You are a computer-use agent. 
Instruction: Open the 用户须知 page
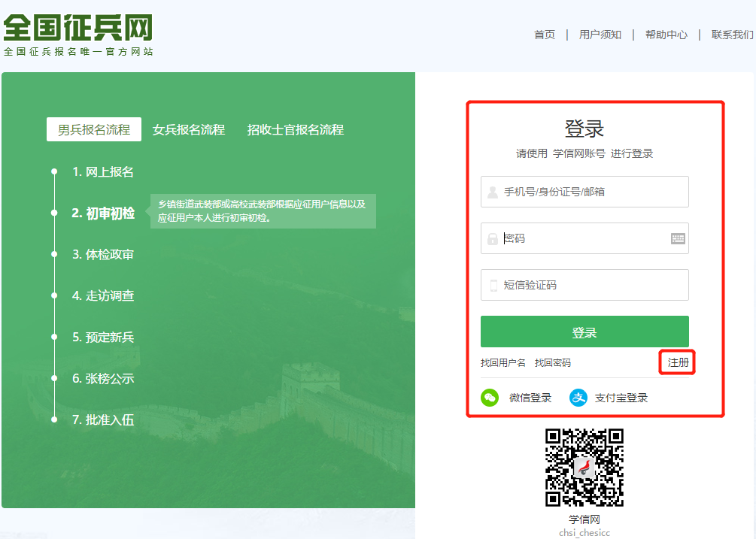click(x=600, y=34)
